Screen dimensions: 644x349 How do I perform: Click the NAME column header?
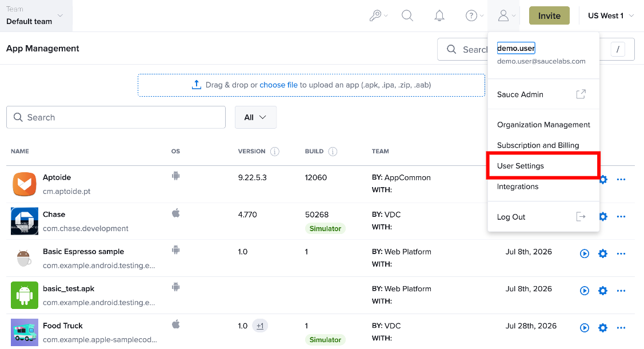pos(19,151)
